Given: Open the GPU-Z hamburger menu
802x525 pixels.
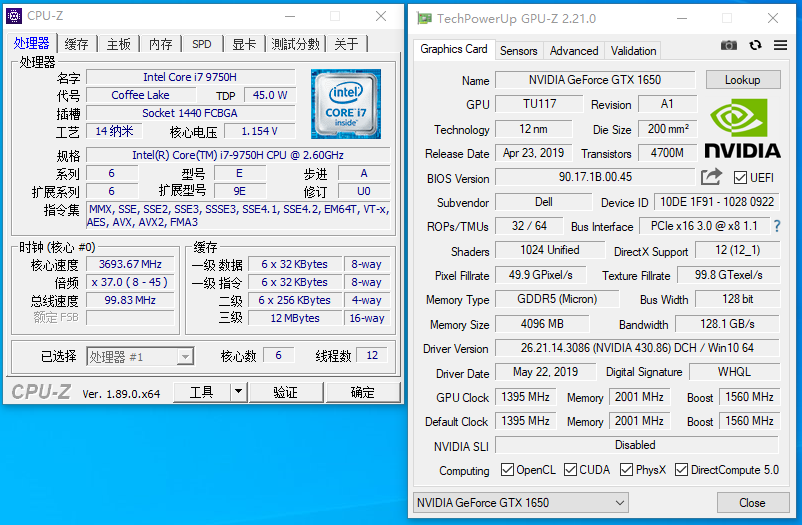Looking at the screenshot, I should click(x=781, y=46).
